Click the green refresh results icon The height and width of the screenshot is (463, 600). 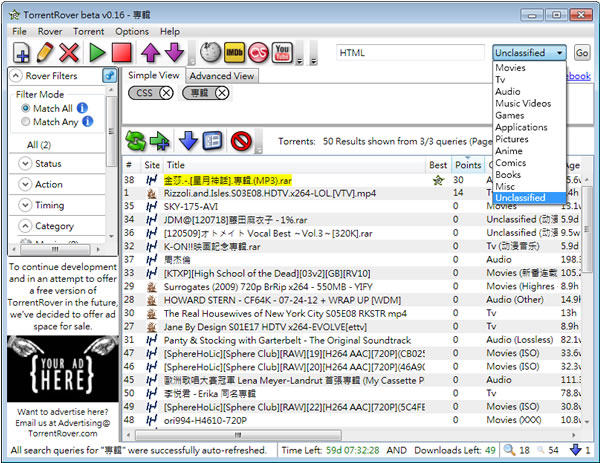click(135, 141)
